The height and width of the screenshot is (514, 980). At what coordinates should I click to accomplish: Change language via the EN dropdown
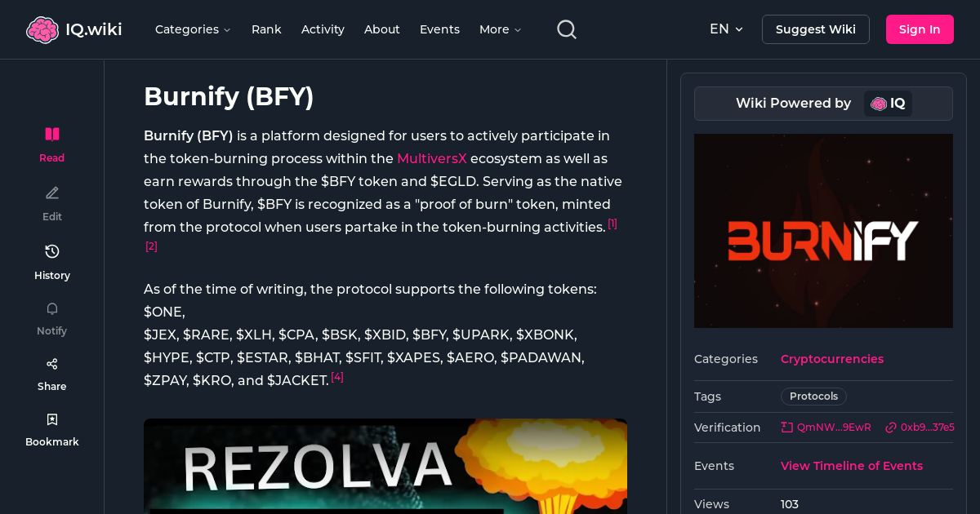point(726,29)
